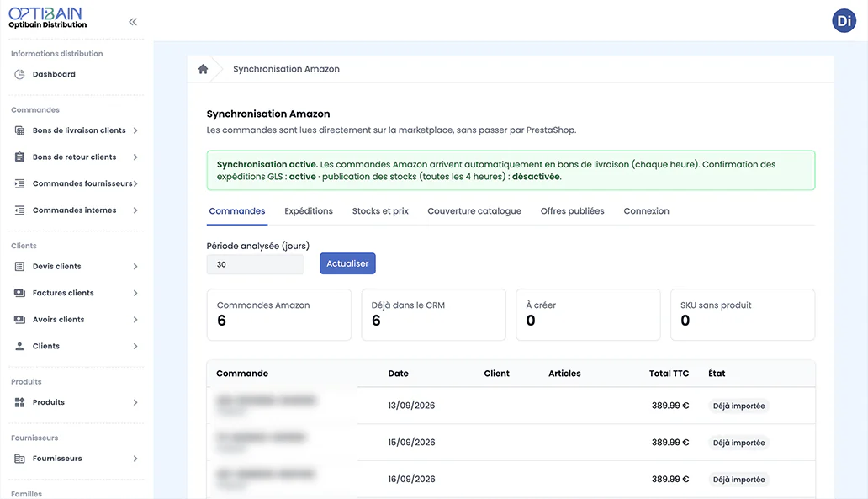The height and width of the screenshot is (499, 868).
Task: Expand Bons de livraison clients chevron
Action: (135, 130)
